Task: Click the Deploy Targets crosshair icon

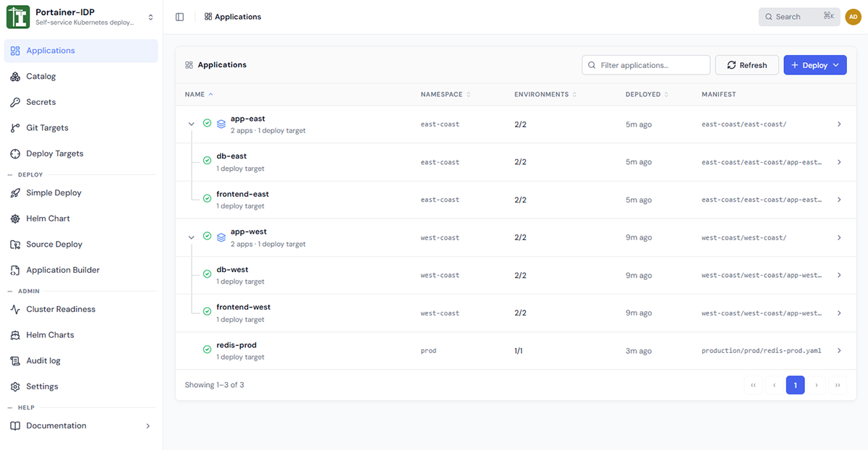Action: (15, 154)
